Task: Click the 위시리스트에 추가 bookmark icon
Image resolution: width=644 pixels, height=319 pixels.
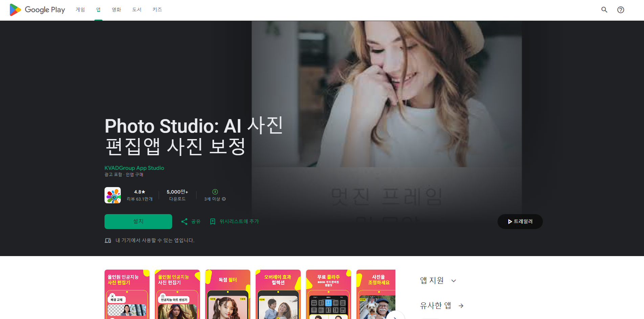Action: [213, 221]
